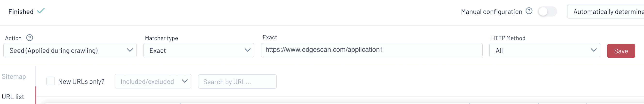Click the help icon next to Action

pyautogui.click(x=30, y=38)
